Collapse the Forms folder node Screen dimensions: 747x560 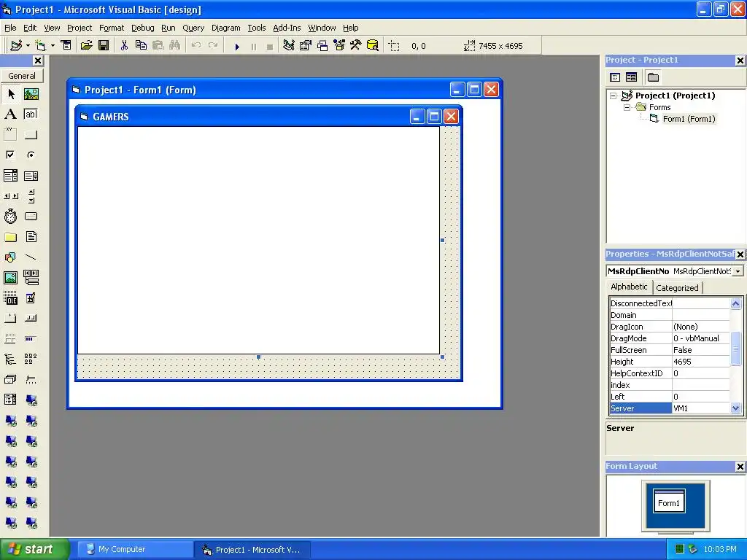(x=627, y=108)
